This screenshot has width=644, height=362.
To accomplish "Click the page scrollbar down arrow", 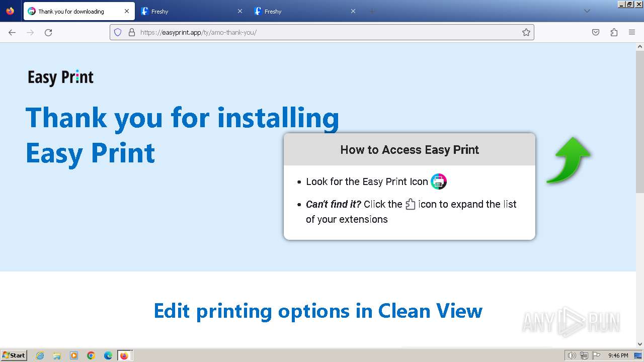I will [640, 344].
